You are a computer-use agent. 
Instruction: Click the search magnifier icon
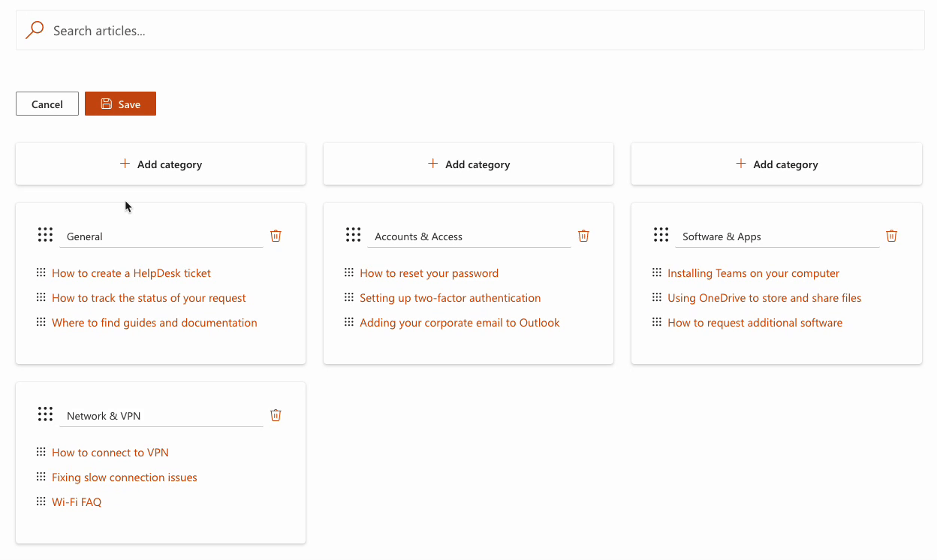click(x=35, y=30)
